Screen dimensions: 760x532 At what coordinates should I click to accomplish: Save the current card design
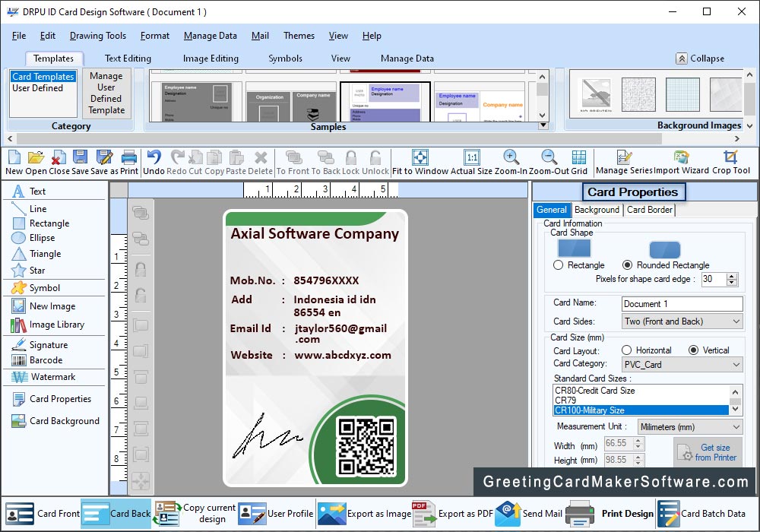point(80,163)
